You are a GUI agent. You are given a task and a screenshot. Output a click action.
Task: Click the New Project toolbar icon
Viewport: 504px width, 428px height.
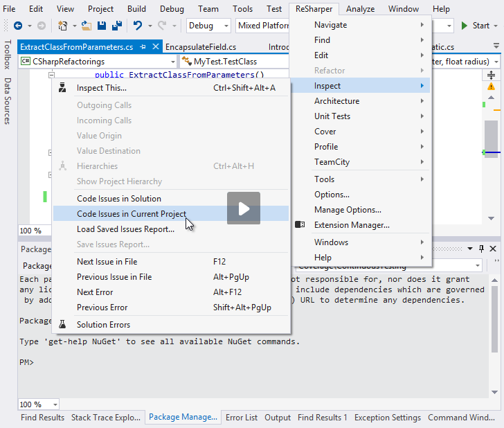62,26
